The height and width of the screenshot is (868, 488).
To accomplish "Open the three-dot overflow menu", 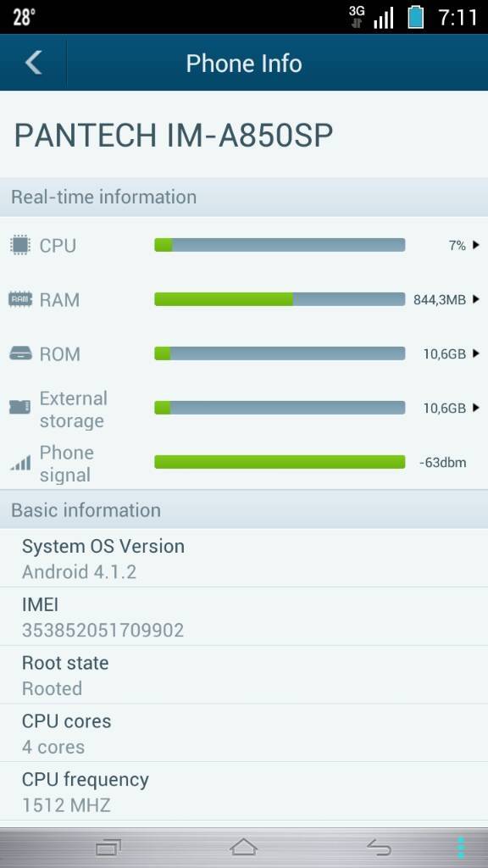I will [460, 848].
